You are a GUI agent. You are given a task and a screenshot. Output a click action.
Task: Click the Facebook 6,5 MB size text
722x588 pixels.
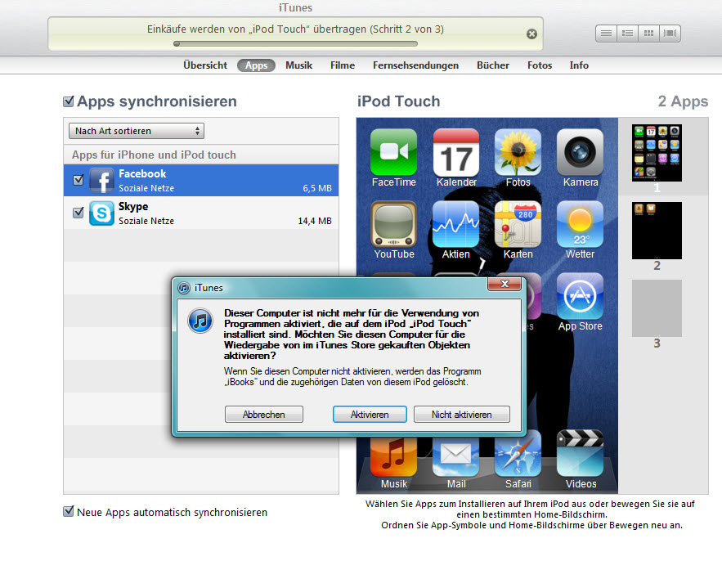(316, 188)
